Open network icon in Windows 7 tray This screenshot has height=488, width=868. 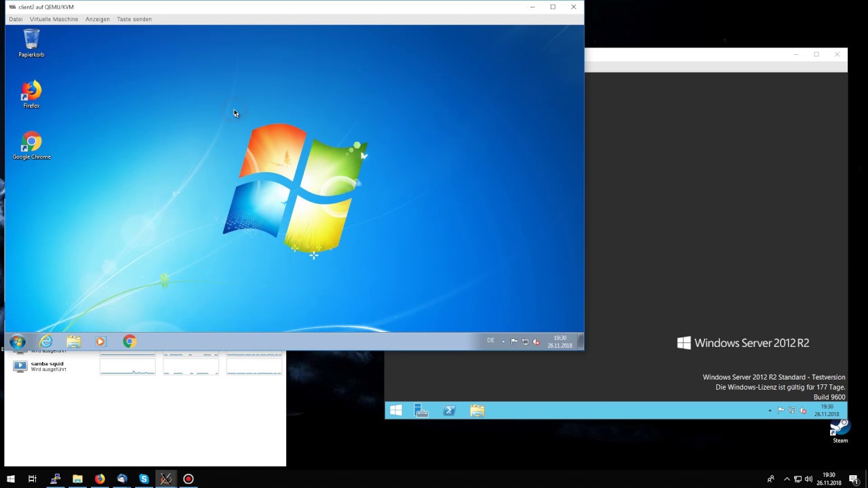coord(525,342)
